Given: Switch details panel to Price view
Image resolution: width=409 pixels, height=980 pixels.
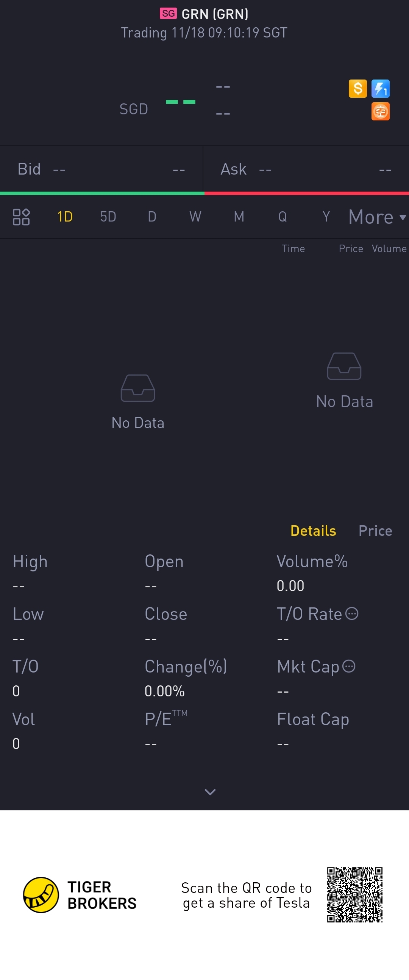Looking at the screenshot, I should [375, 531].
